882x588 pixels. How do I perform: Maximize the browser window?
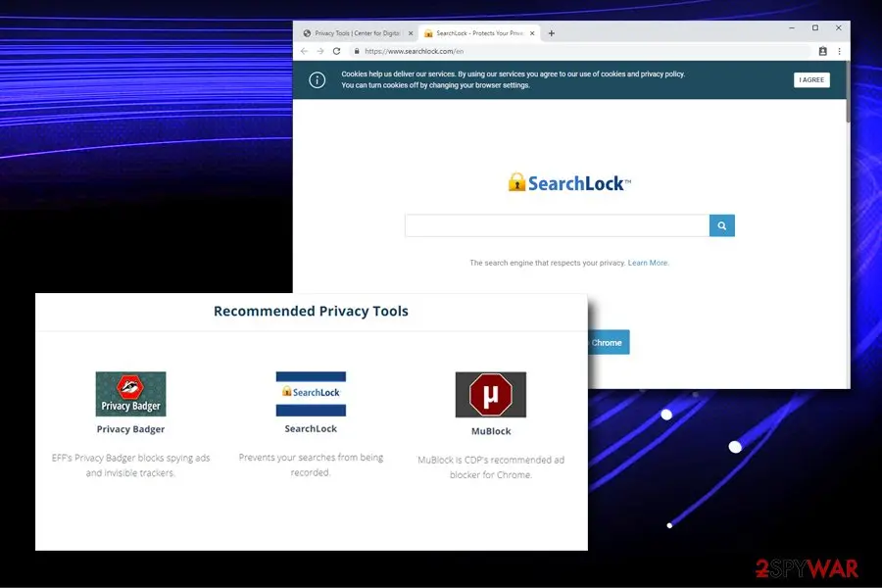tap(815, 27)
